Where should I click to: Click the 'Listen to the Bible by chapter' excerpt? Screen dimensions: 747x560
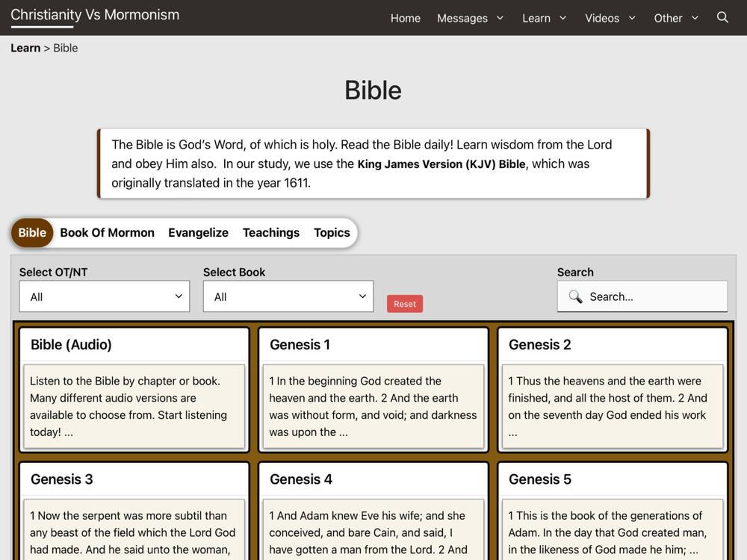[134, 406]
